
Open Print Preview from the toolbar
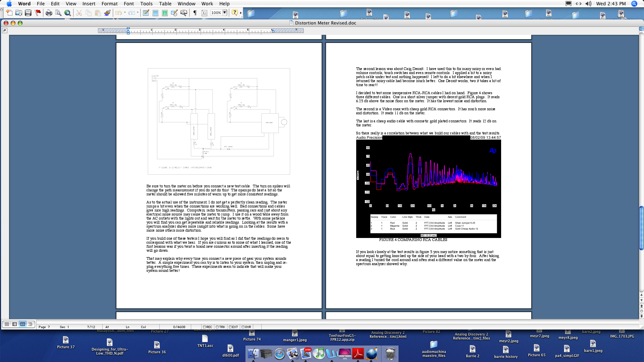click(x=58, y=13)
